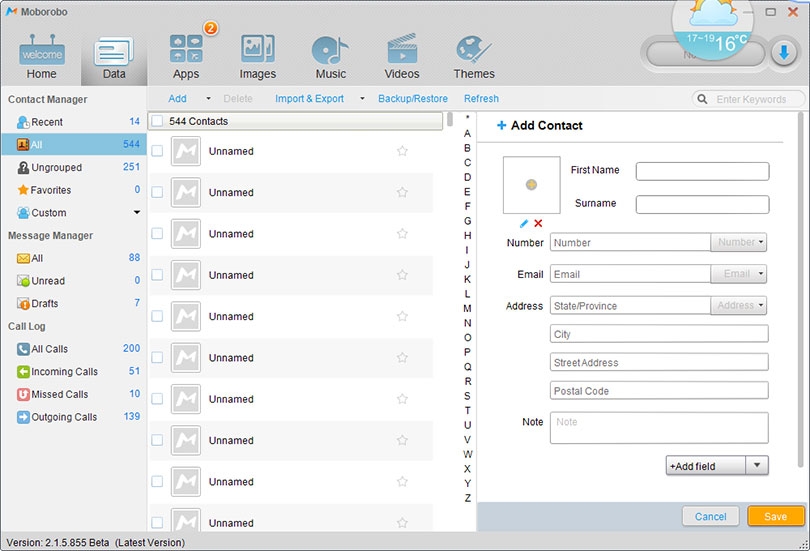810x551 pixels.
Task: Open the Add dropdown arrow
Action: pyautogui.click(x=208, y=99)
